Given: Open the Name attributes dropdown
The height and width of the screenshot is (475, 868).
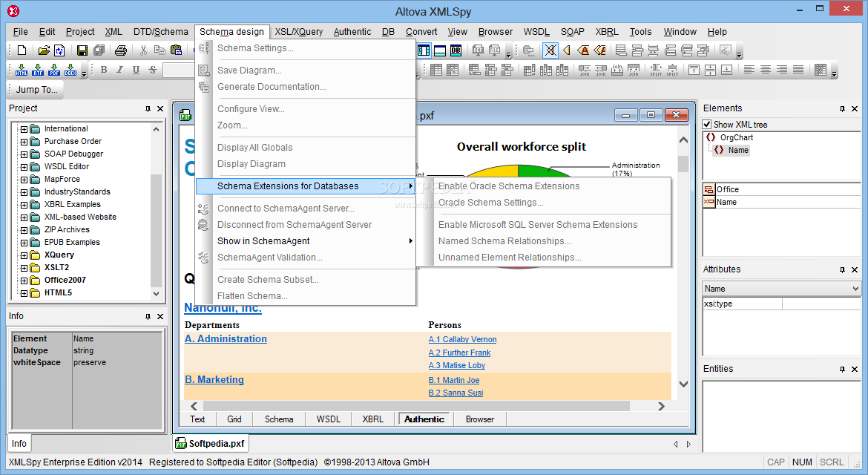Looking at the screenshot, I should click(x=855, y=289).
